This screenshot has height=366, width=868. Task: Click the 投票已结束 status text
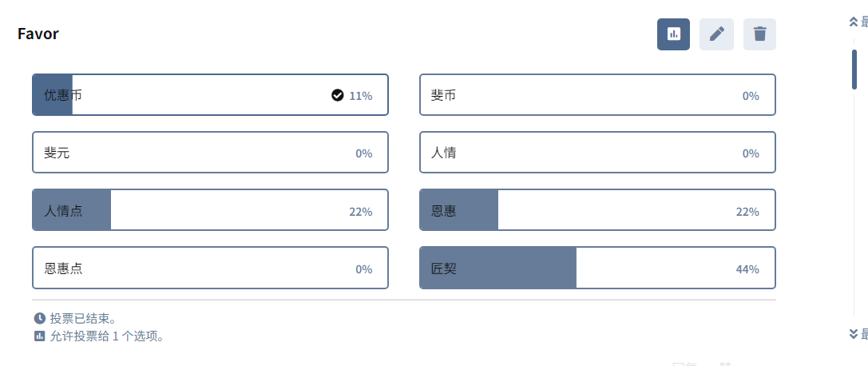tap(83, 318)
